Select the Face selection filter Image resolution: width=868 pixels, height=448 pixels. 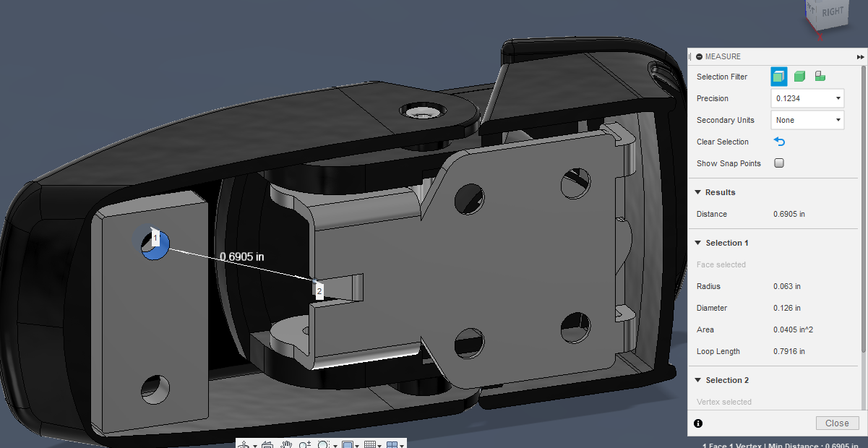click(x=778, y=76)
